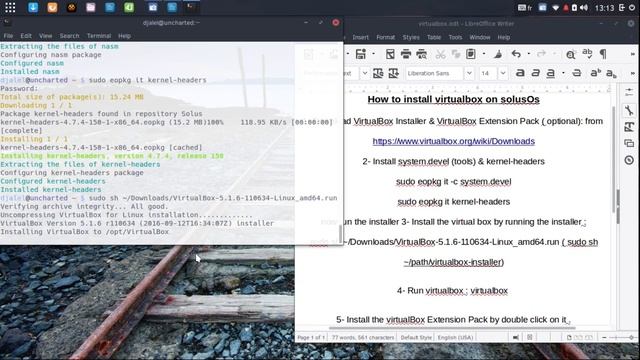The height and width of the screenshot is (360, 640).
Task: Click Page 1 of 1 status field
Action: click(x=311, y=338)
